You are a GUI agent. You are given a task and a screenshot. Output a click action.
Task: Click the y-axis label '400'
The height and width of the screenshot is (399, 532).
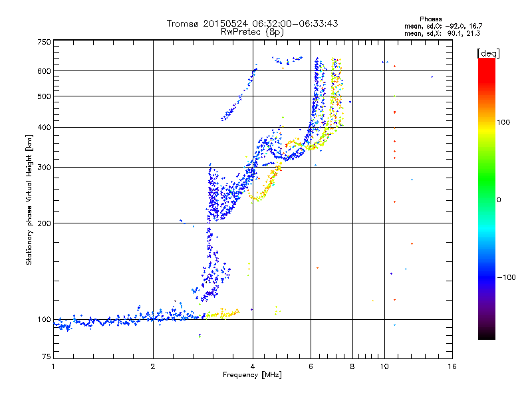coord(44,127)
